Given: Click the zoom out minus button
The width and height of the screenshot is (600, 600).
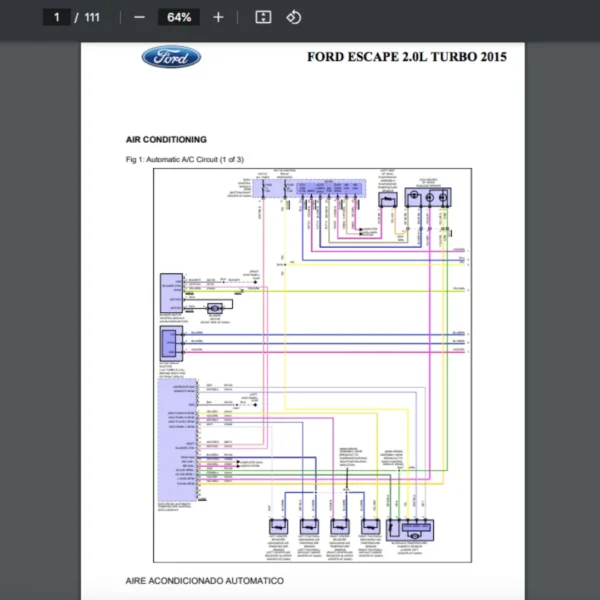Looking at the screenshot, I should click(x=139, y=17).
